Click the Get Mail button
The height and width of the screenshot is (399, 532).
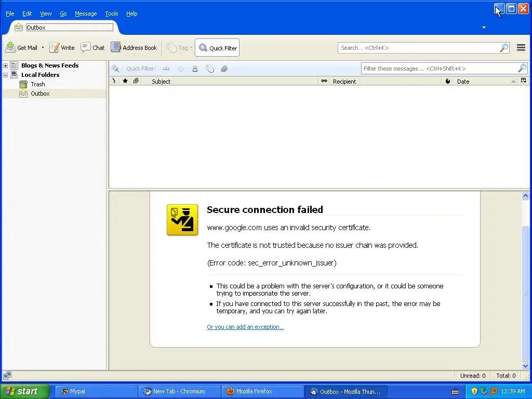pyautogui.click(x=21, y=48)
